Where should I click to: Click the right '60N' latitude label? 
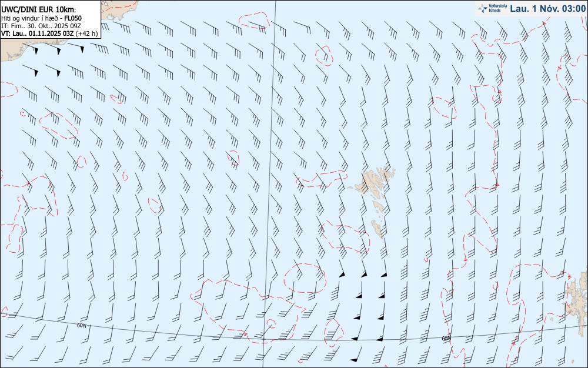pos(446,339)
